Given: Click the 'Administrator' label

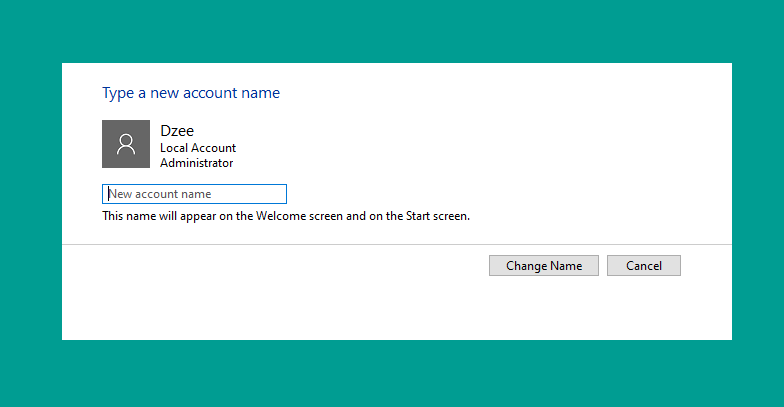Looking at the screenshot, I should pos(196,163).
